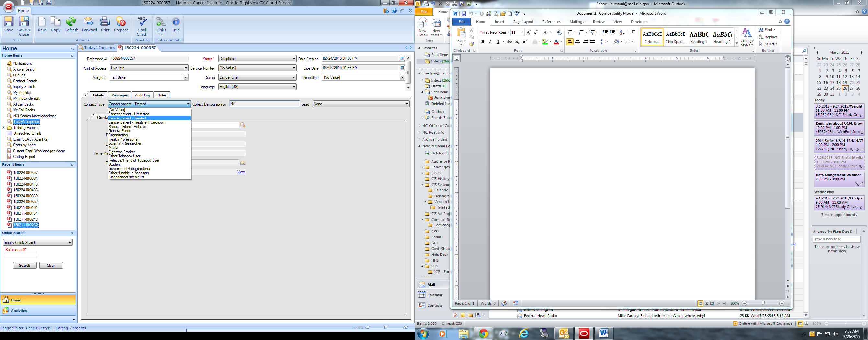This screenshot has width=868, height=340.
Task: Click the Clear button in Quick Search
Action: click(51, 266)
